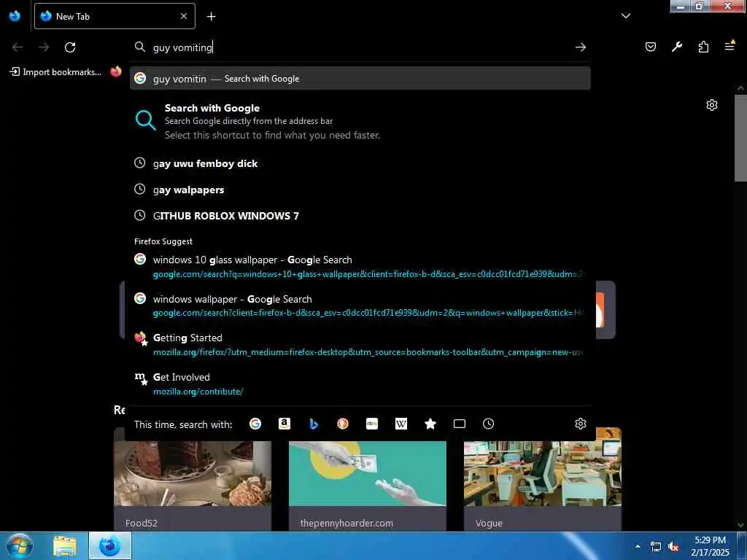This screenshot has width=747, height=560.
Task: Open the network tray icon
Action: 656,547
